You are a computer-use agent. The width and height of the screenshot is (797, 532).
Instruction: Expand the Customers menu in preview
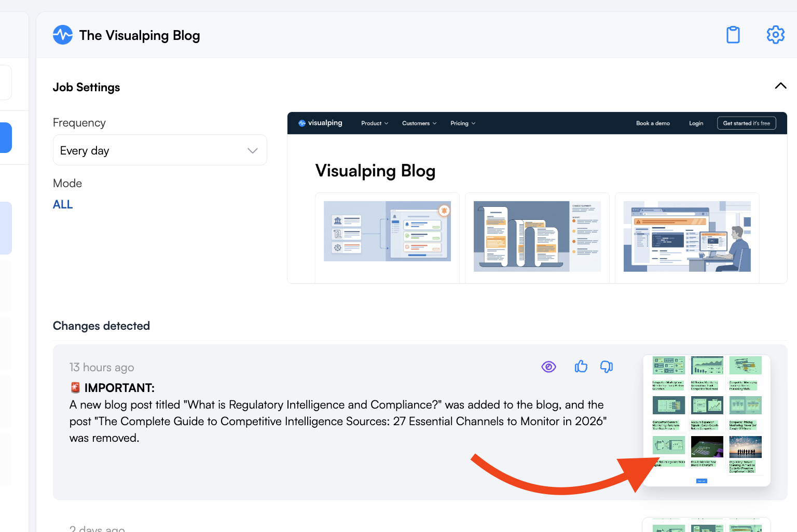[419, 123]
